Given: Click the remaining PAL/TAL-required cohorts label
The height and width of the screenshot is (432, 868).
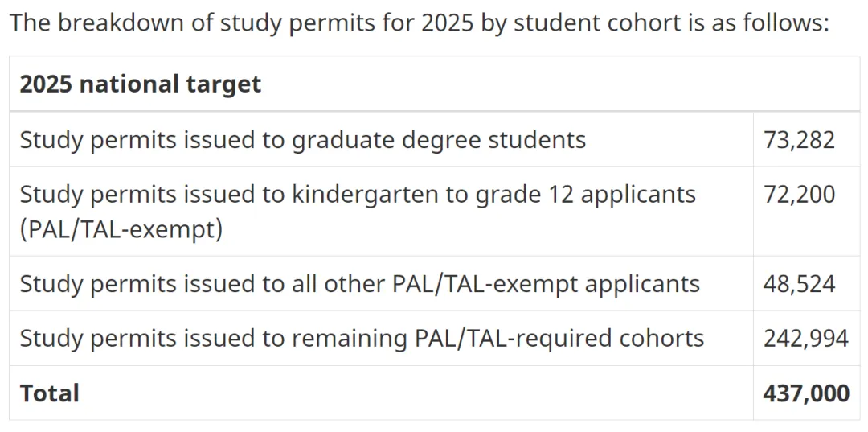Looking at the screenshot, I should pos(362,339).
